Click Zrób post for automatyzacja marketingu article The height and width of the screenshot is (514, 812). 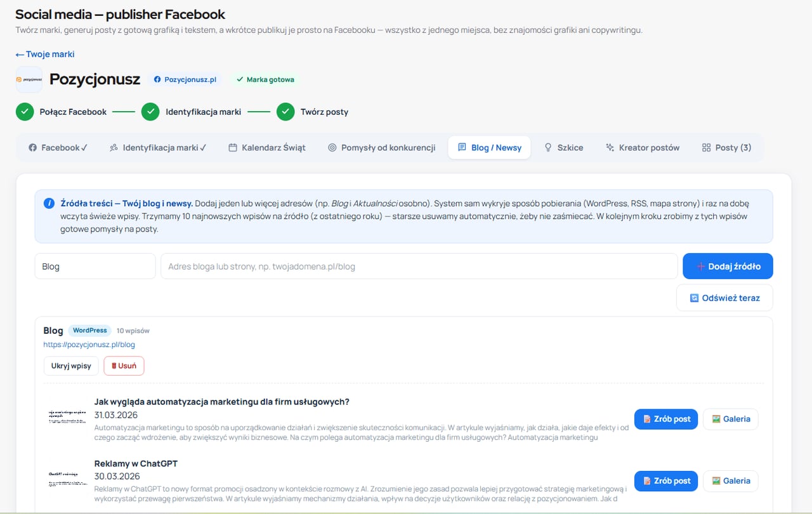(666, 419)
